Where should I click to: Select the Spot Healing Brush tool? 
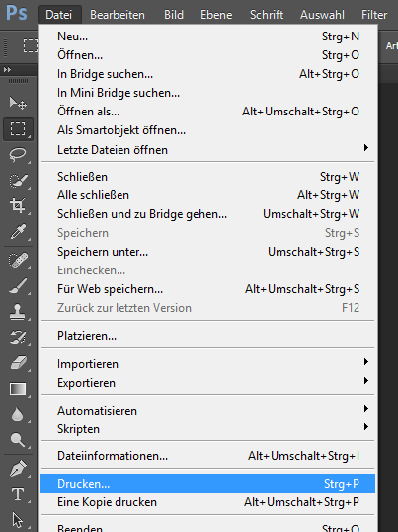(x=18, y=261)
